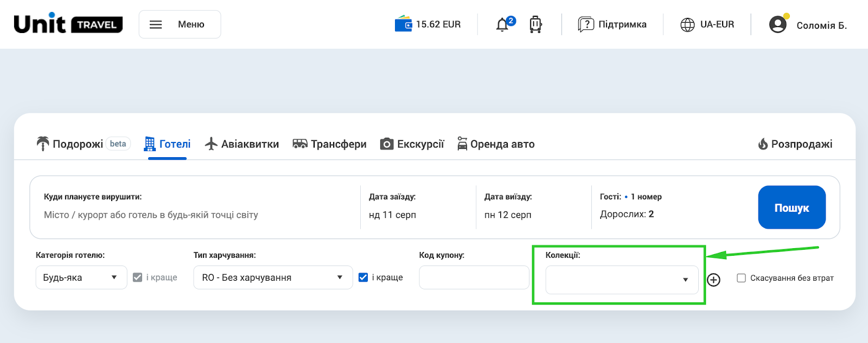Screen dimensions: 868x343
Task: Switch to the Авіаквитки tab
Action: pos(242,144)
